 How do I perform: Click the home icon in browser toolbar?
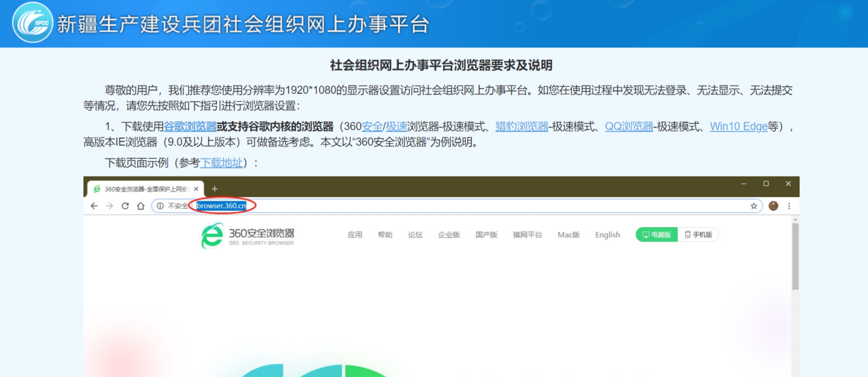pos(140,206)
